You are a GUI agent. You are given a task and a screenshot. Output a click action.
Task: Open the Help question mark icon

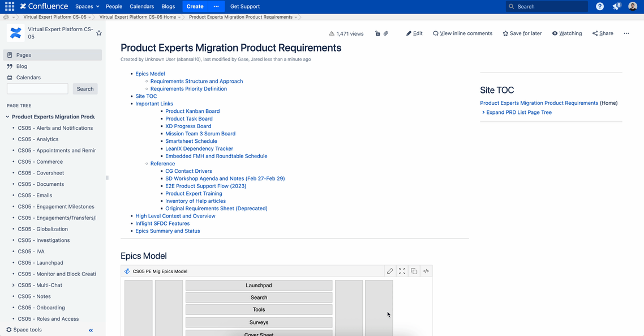click(600, 6)
